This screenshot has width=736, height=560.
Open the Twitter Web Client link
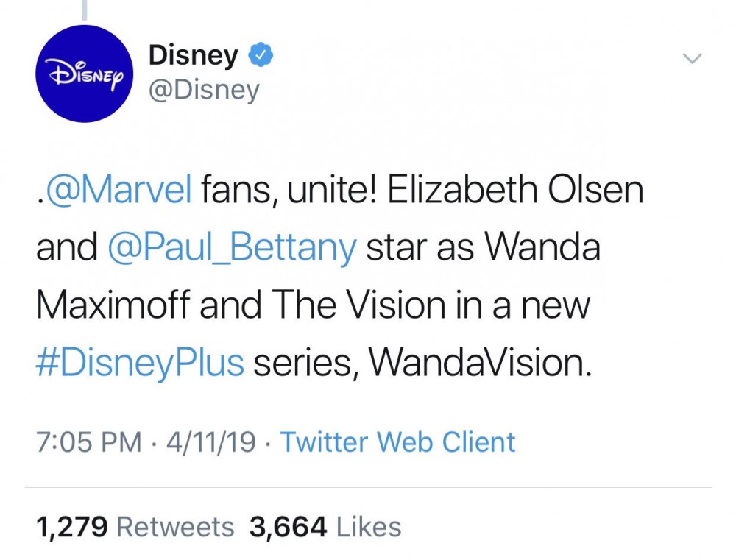(397, 442)
